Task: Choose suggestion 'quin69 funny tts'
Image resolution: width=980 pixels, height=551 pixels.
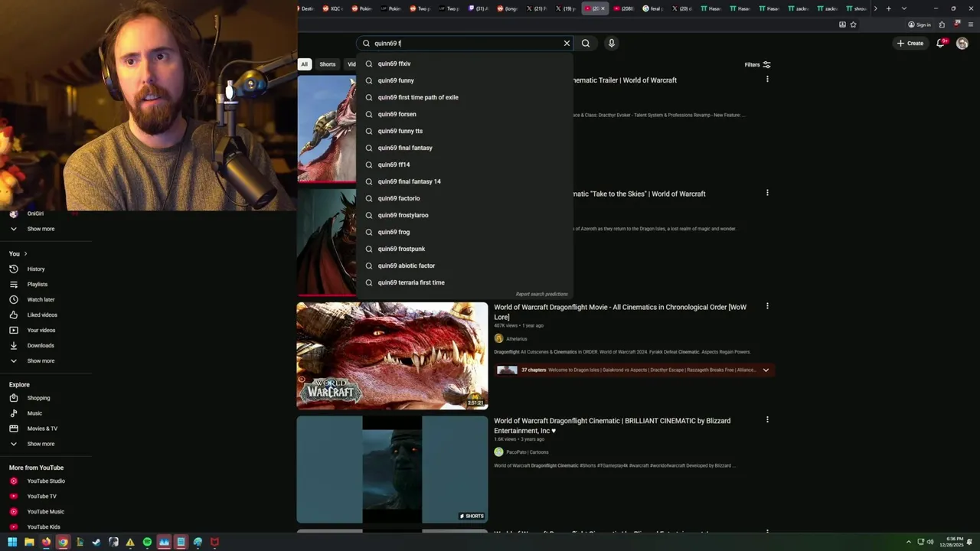Action: pyautogui.click(x=465, y=131)
